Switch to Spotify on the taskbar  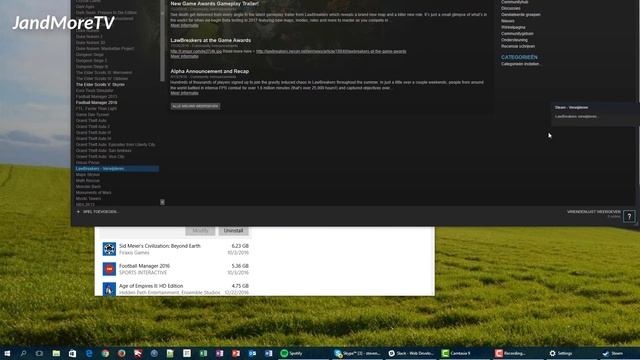[x=302, y=353]
